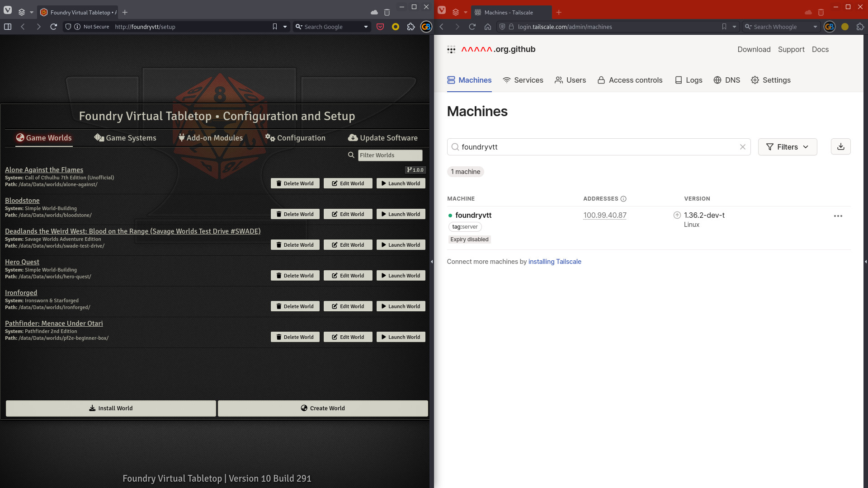
Task: Switch to Game Systems tab
Action: (125, 138)
